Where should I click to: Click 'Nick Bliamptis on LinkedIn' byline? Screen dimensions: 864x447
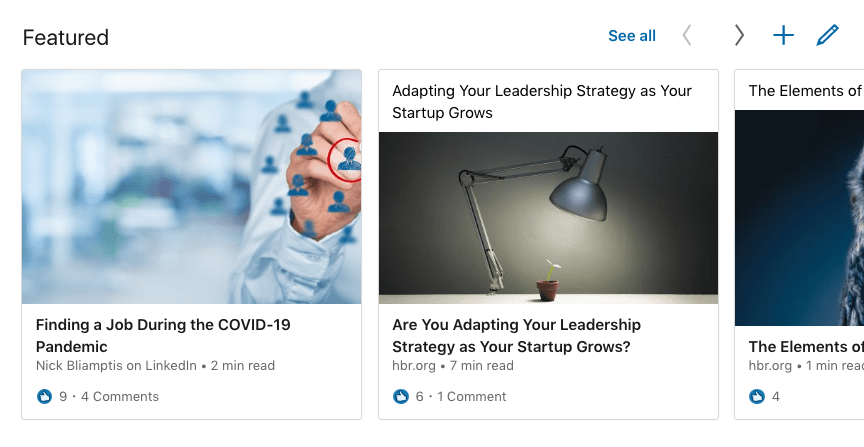pos(116,366)
